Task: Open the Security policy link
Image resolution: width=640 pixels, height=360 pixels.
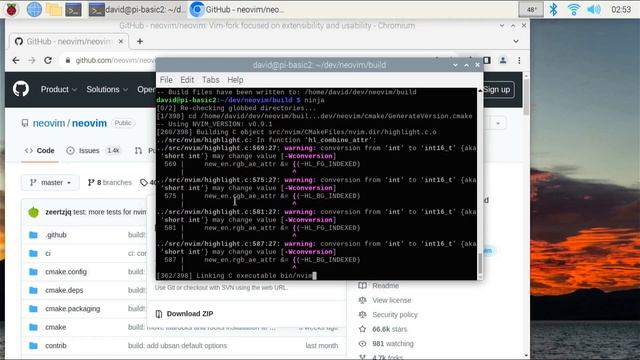Action: (395, 315)
